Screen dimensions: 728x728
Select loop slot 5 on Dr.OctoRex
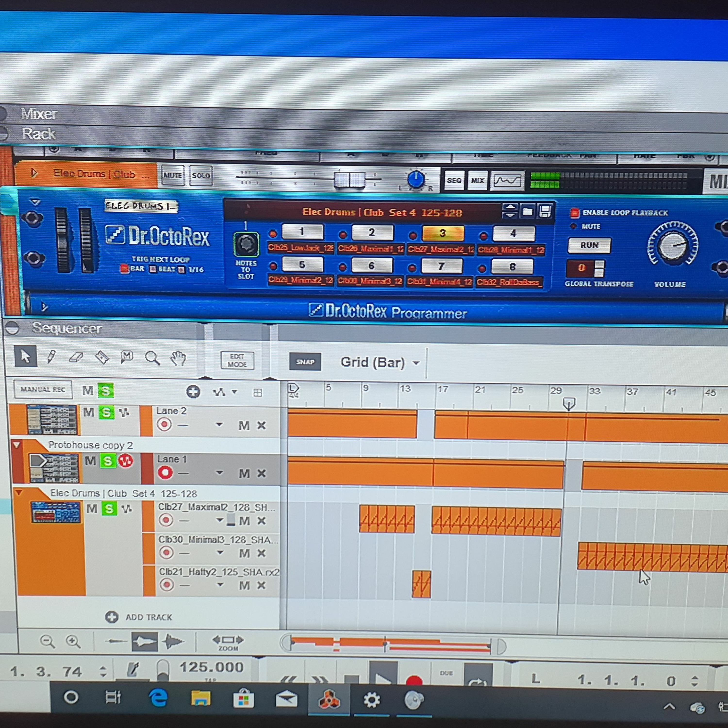(x=302, y=265)
